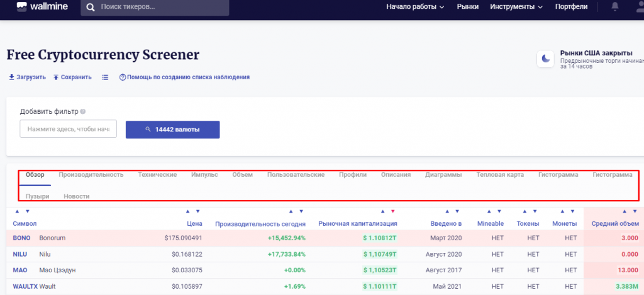Sort Средний объем column with down arrow

635,211
